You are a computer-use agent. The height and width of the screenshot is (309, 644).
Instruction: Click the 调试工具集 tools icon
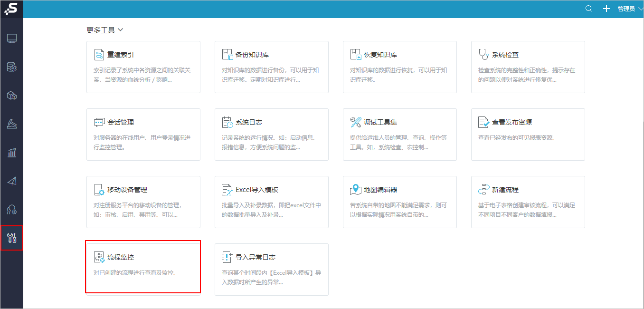pos(355,122)
